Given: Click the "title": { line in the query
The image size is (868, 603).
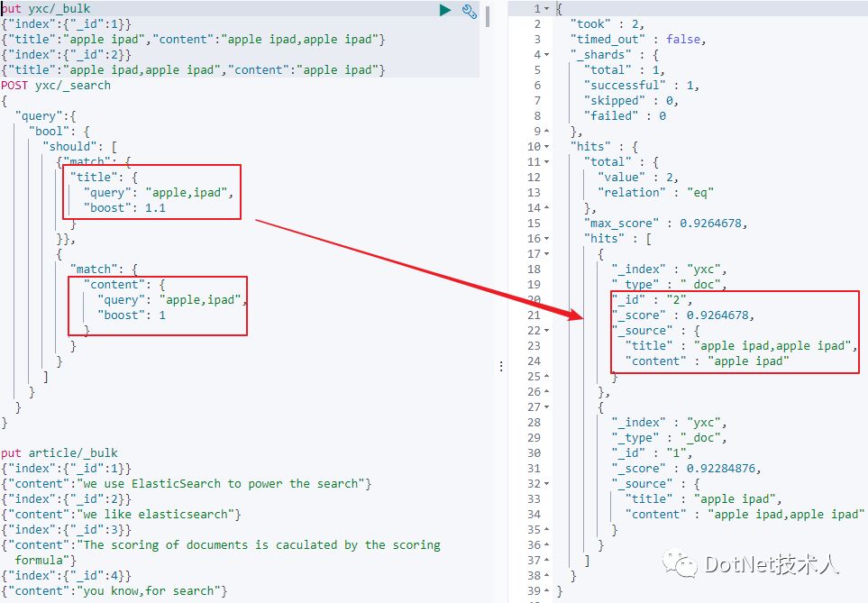Looking at the screenshot, I should point(104,178).
